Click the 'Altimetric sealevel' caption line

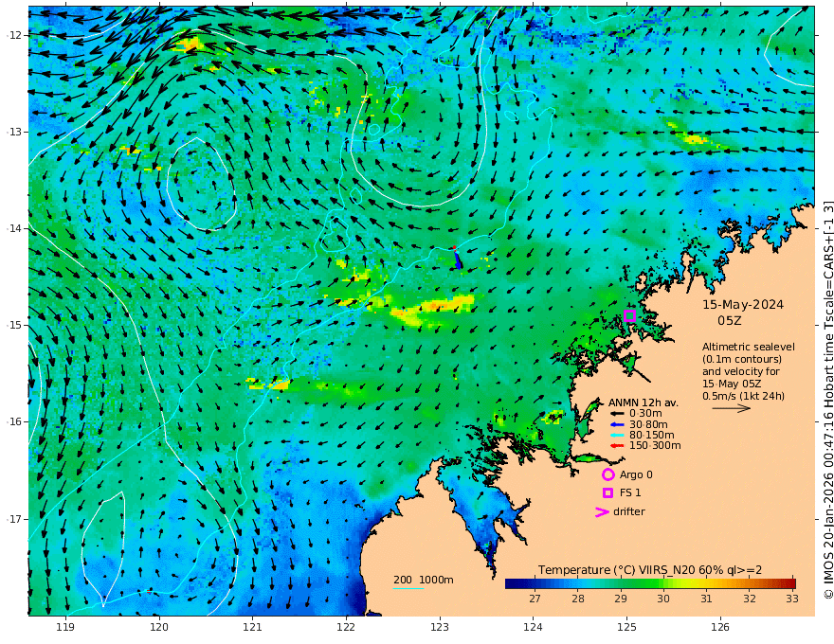click(749, 347)
